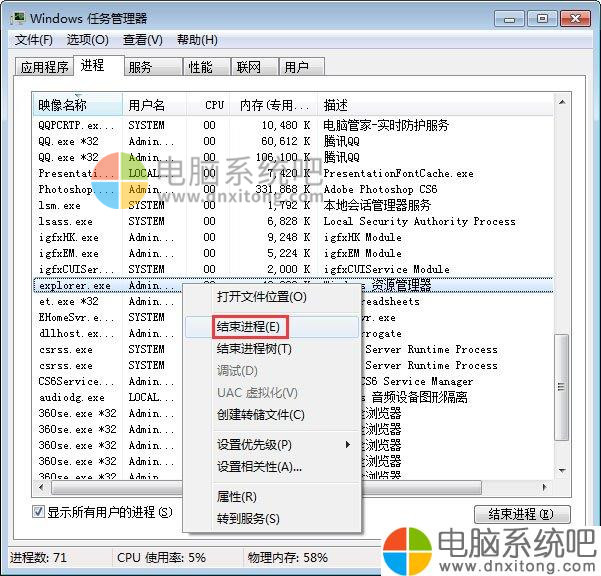
Task: Click vertical scrollbar up arrow
Action: coord(562,102)
